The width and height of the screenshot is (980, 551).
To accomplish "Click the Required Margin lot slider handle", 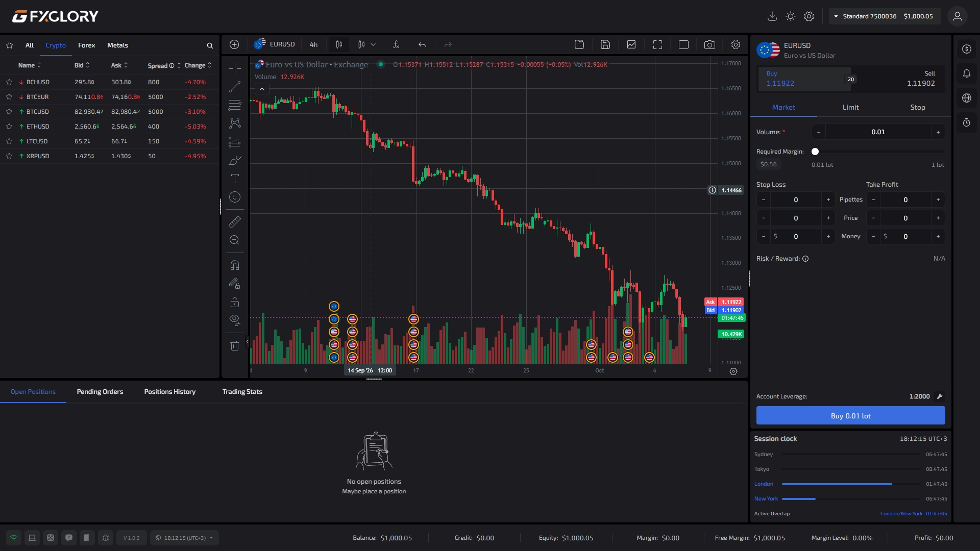I will coord(815,152).
